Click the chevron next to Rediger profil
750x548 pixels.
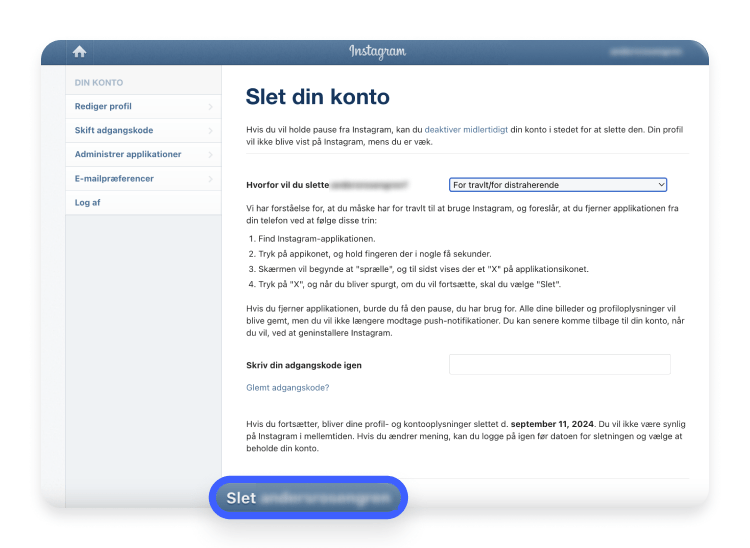coord(210,107)
